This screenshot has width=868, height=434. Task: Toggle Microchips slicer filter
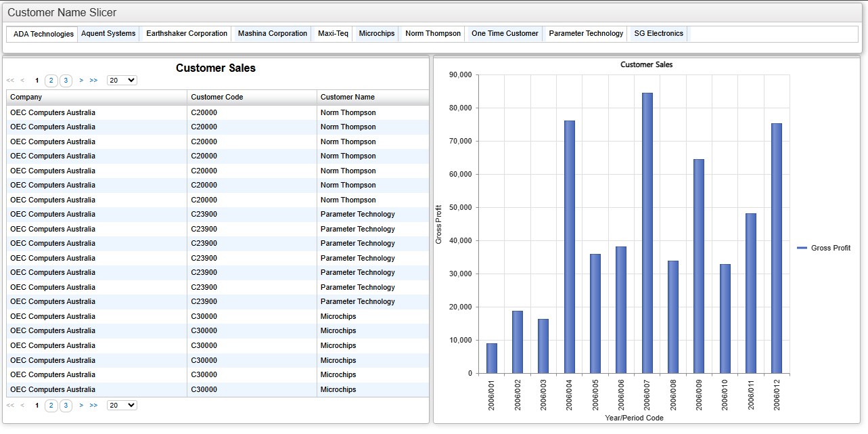click(377, 33)
